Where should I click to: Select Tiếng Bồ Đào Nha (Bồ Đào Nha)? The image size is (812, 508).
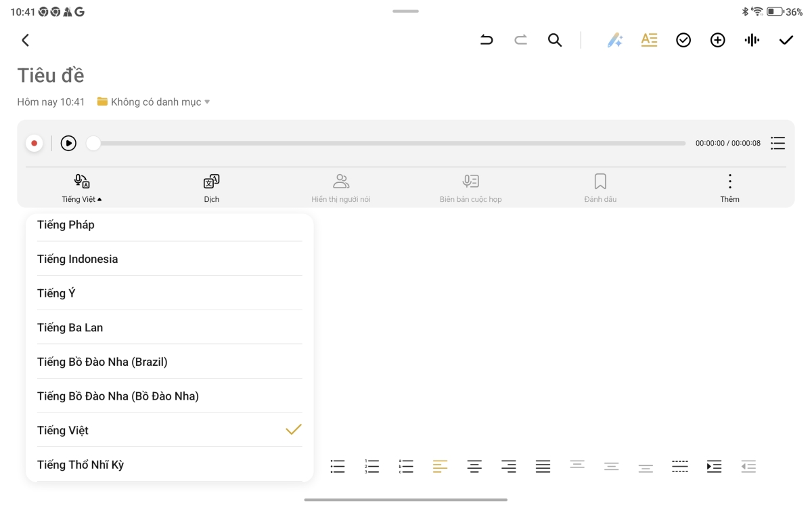169,396
